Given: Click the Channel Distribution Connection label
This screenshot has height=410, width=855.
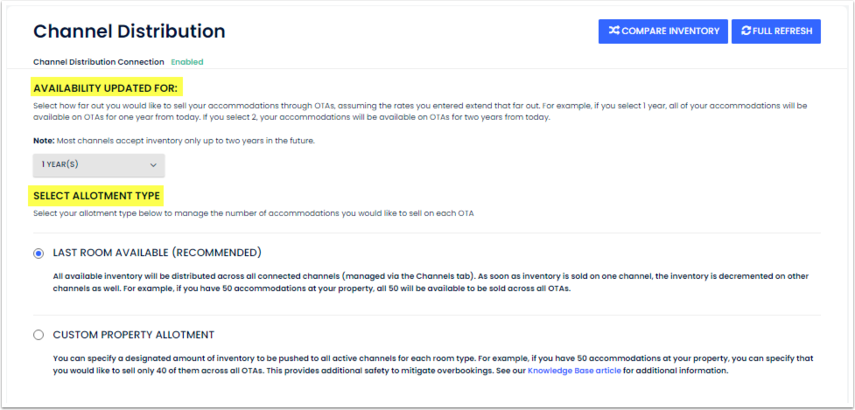Looking at the screenshot, I should (x=98, y=62).
